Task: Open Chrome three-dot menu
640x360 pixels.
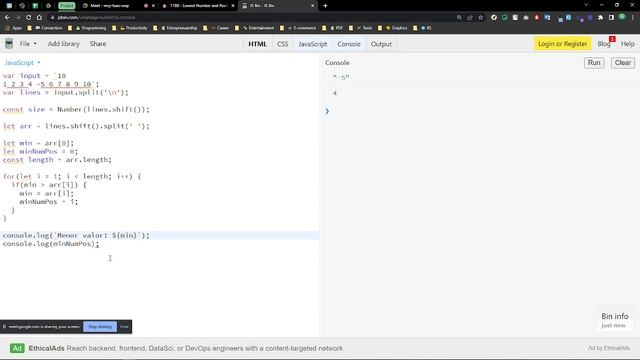Action: [x=633, y=18]
